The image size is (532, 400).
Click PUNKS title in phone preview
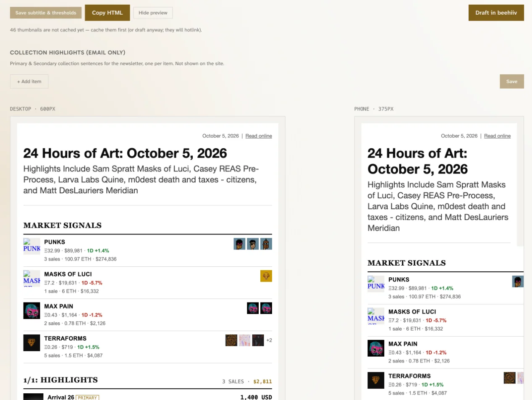399,279
